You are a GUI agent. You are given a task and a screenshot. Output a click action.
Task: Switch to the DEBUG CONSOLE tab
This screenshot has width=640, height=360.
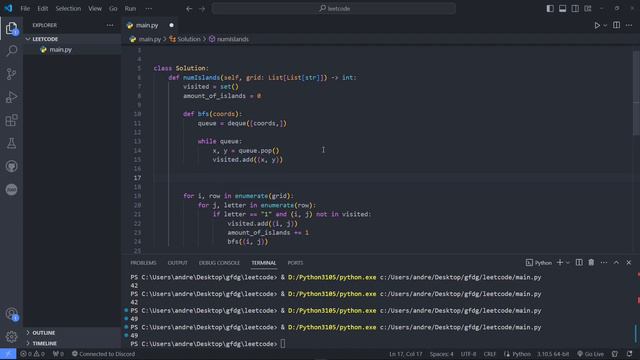219,263
